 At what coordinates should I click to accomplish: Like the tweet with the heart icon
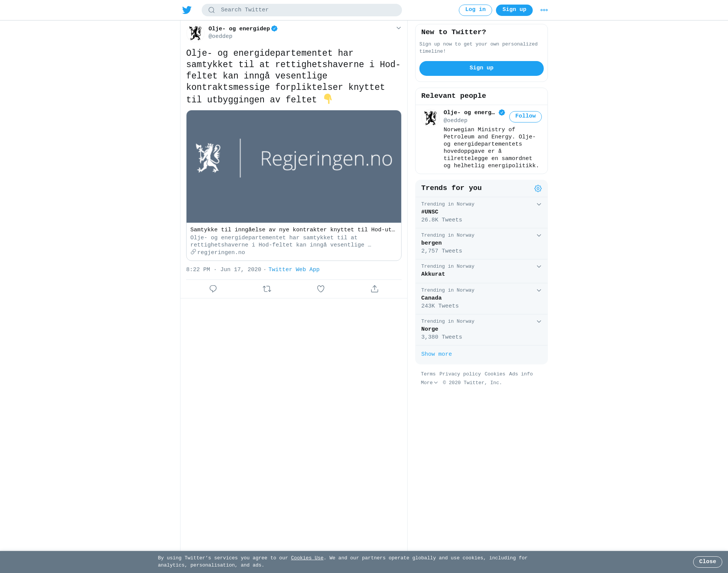pos(321,289)
